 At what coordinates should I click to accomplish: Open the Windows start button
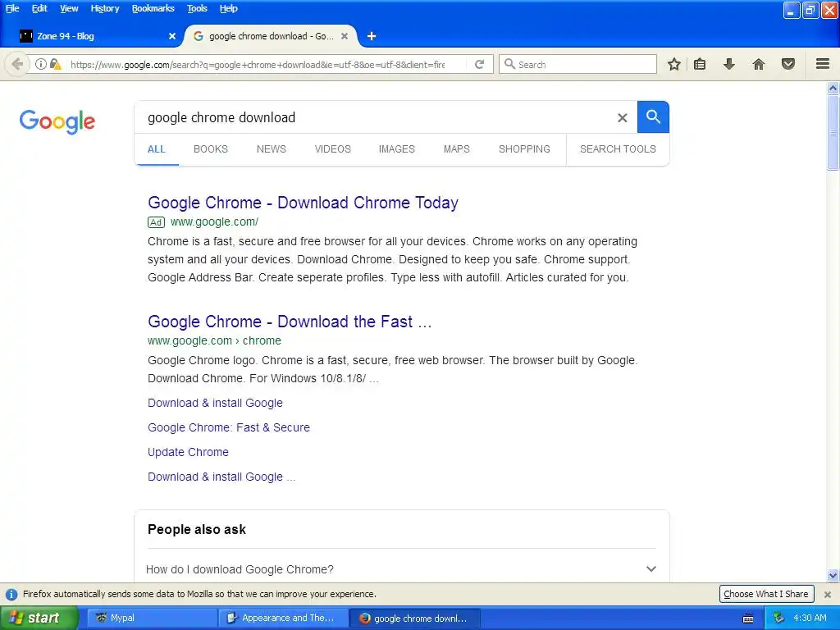pos(39,619)
